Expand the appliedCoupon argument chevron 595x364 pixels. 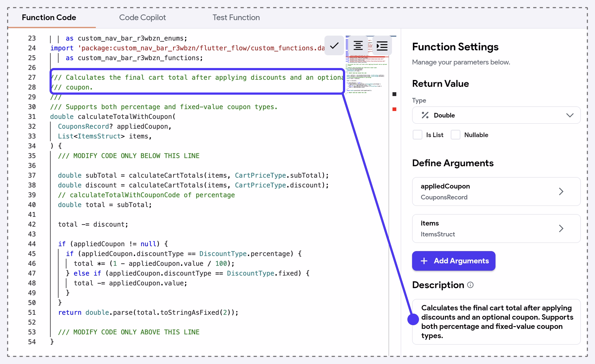point(561,192)
